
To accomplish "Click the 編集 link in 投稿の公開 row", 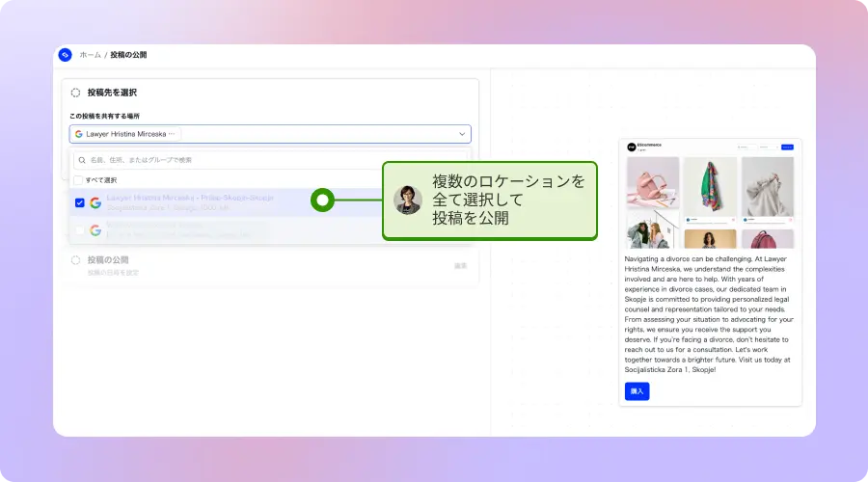I will coord(461,266).
